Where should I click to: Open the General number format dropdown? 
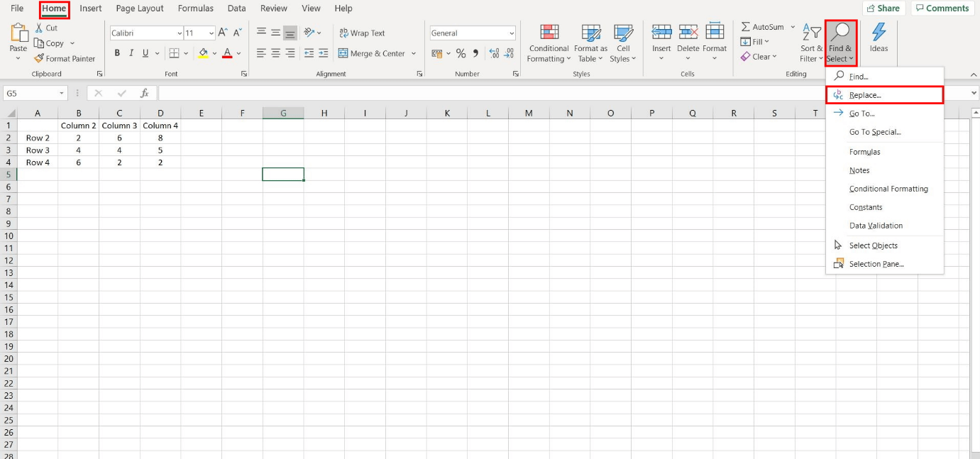511,33
